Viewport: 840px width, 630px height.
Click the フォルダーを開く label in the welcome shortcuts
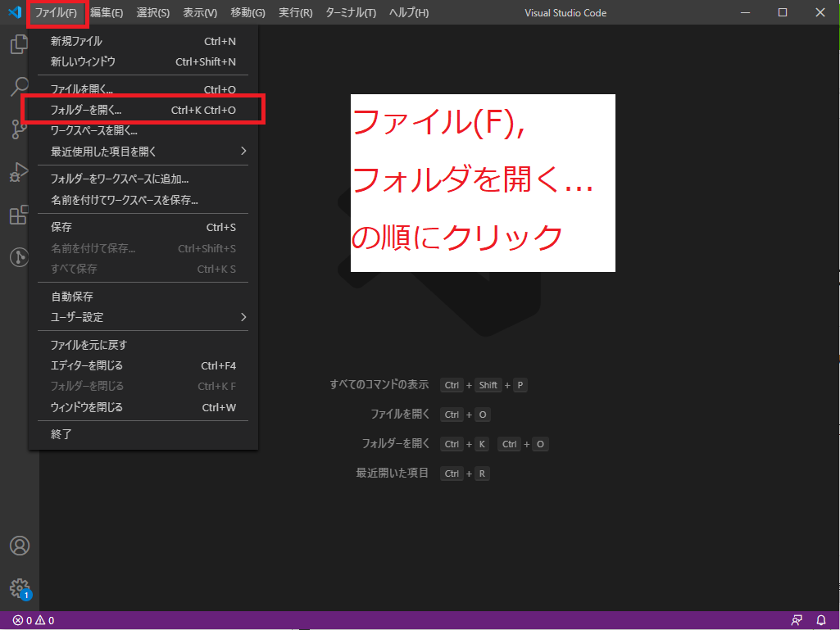click(396, 443)
